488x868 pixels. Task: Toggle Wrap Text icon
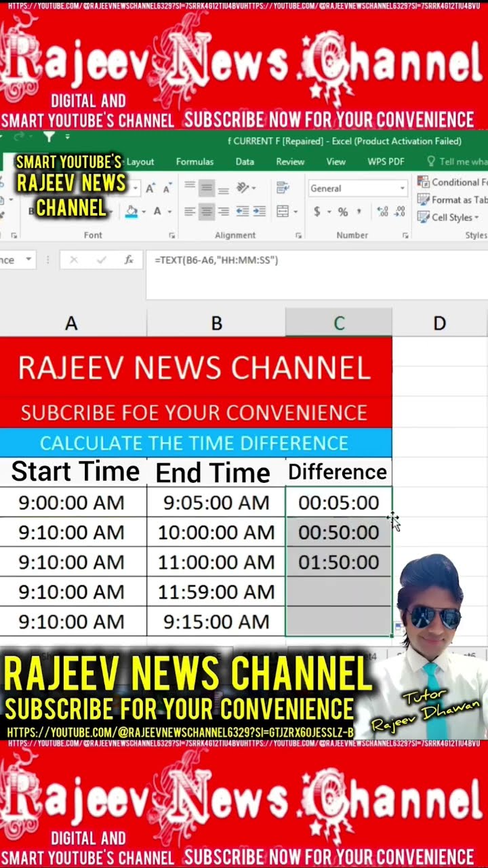click(x=283, y=188)
